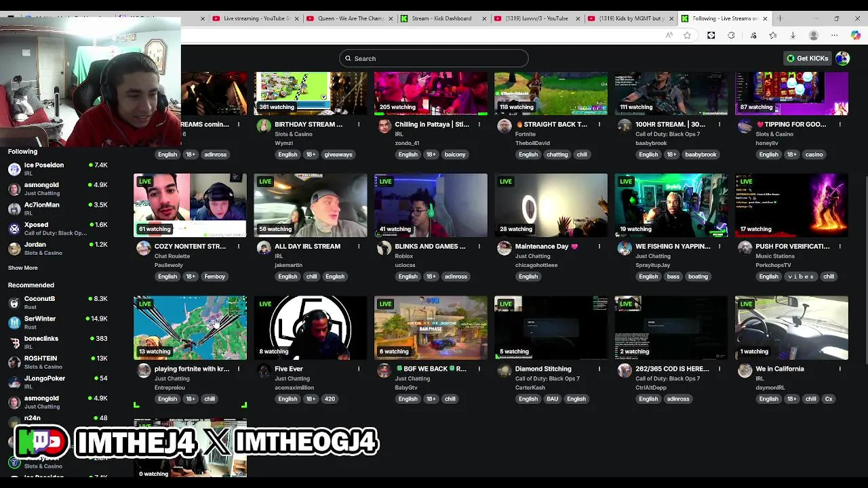
Task: Open a new browser tab with plus
Action: pos(780,18)
